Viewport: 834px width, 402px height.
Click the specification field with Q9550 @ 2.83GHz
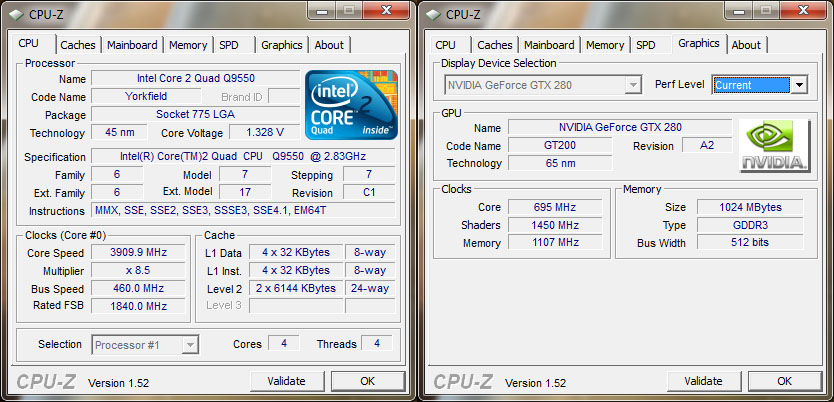[x=243, y=156]
